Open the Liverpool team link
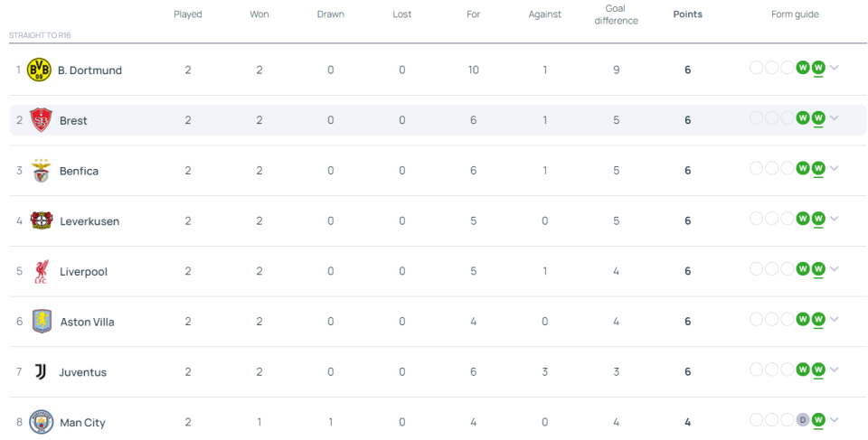Screen dimensions: 868x440 click(x=83, y=272)
